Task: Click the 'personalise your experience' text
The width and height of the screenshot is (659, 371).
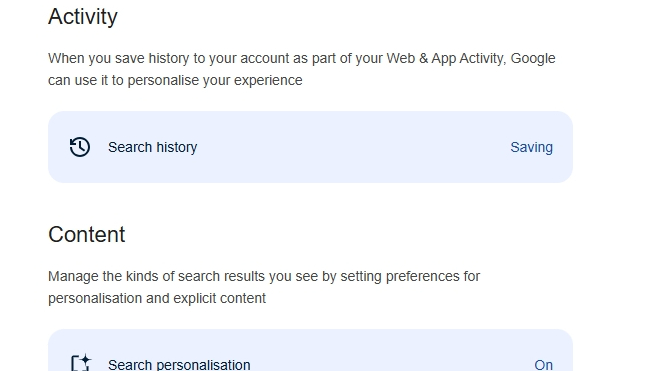Action: click(215, 80)
